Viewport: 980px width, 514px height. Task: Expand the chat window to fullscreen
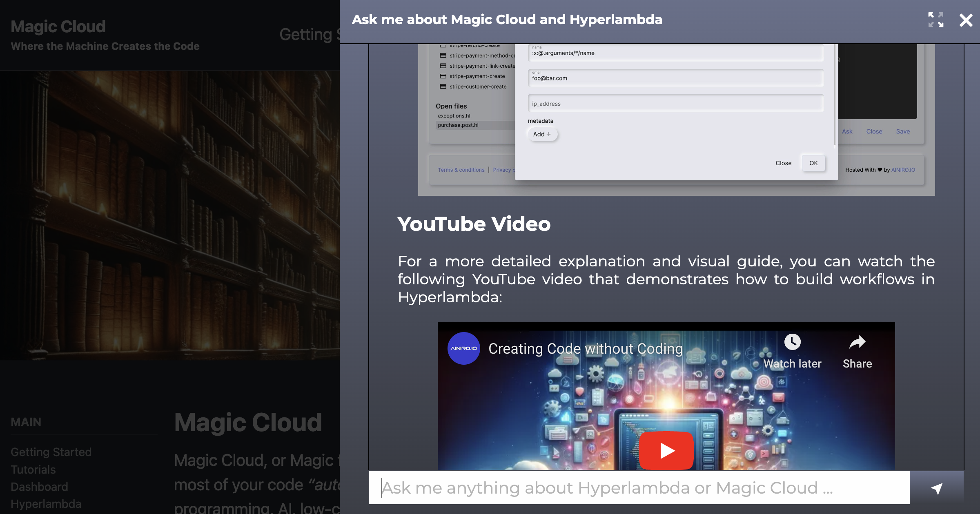[x=935, y=20]
